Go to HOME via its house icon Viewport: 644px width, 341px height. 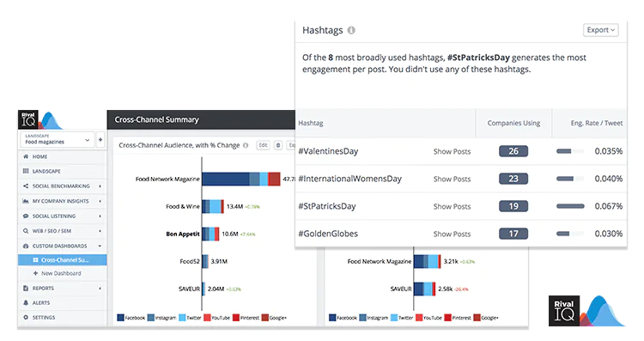[x=26, y=156]
